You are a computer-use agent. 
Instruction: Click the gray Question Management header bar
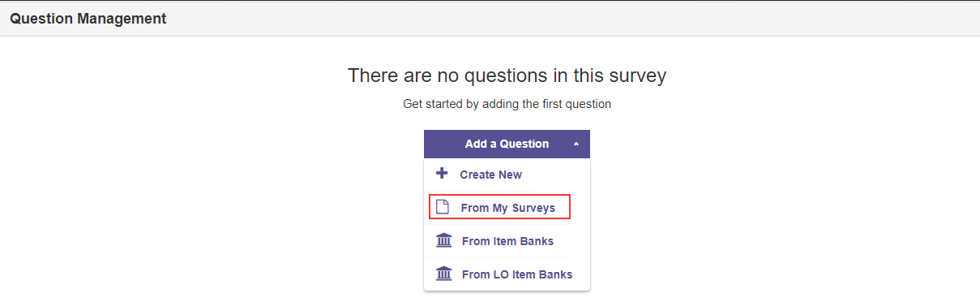click(x=490, y=19)
